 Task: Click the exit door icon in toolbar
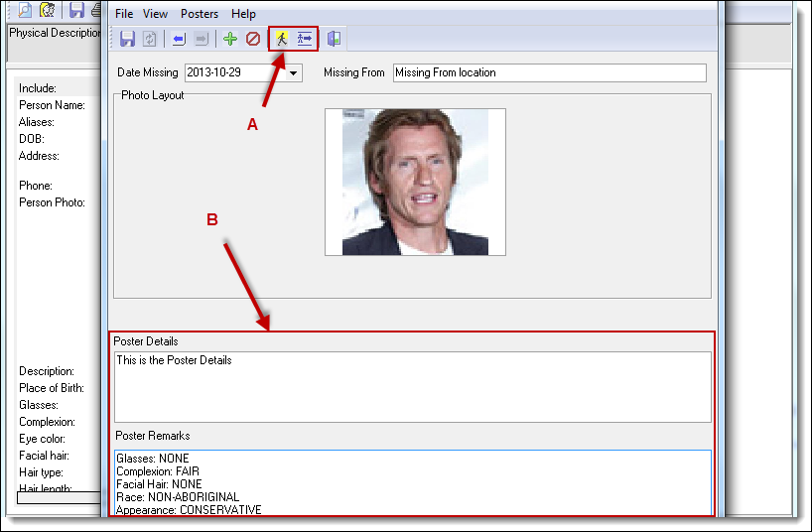tap(335, 39)
